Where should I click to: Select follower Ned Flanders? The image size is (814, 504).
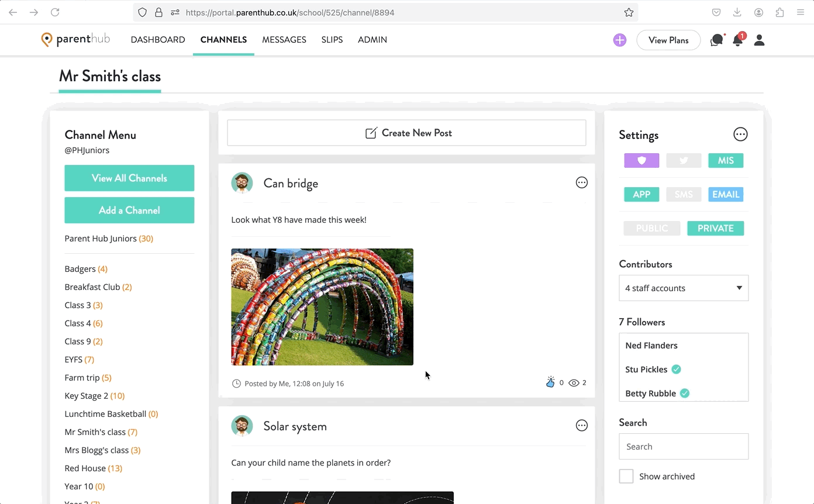[651, 346]
